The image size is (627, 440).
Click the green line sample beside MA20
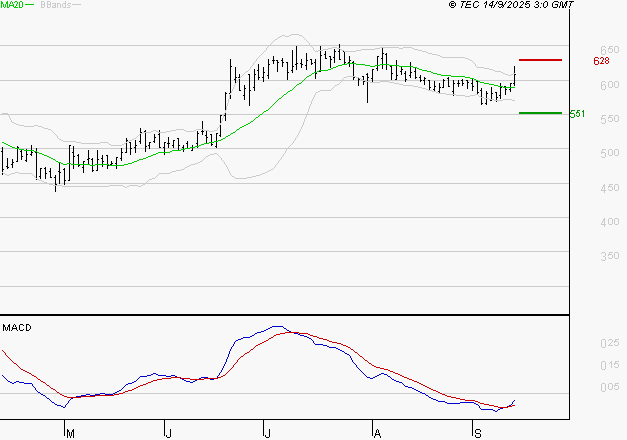click(x=28, y=6)
